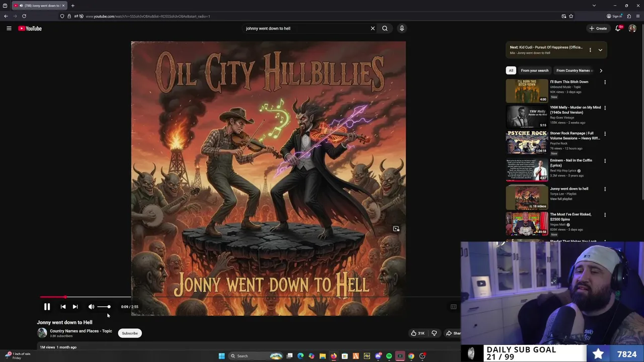Open Discord from the taskbar
The width and height of the screenshot is (644, 362).
click(x=378, y=356)
